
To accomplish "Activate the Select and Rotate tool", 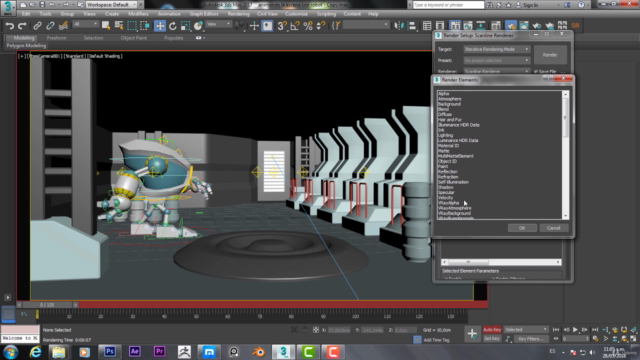I will click(173, 26).
